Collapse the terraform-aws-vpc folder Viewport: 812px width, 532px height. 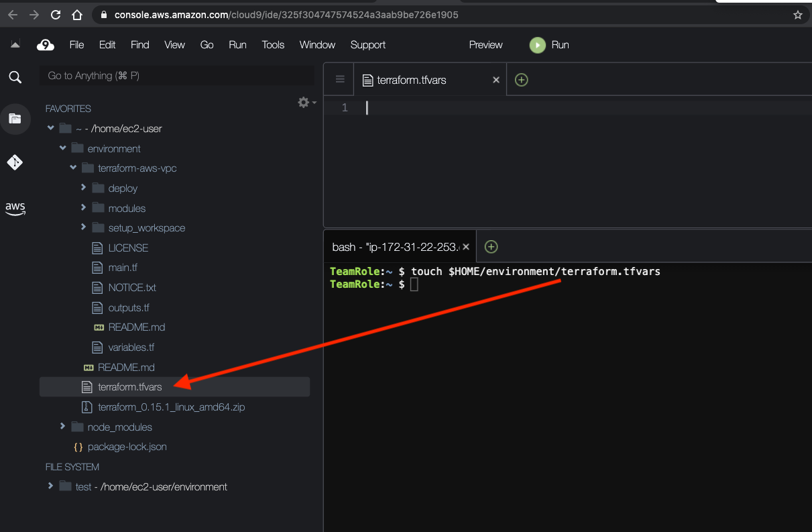click(74, 168)
